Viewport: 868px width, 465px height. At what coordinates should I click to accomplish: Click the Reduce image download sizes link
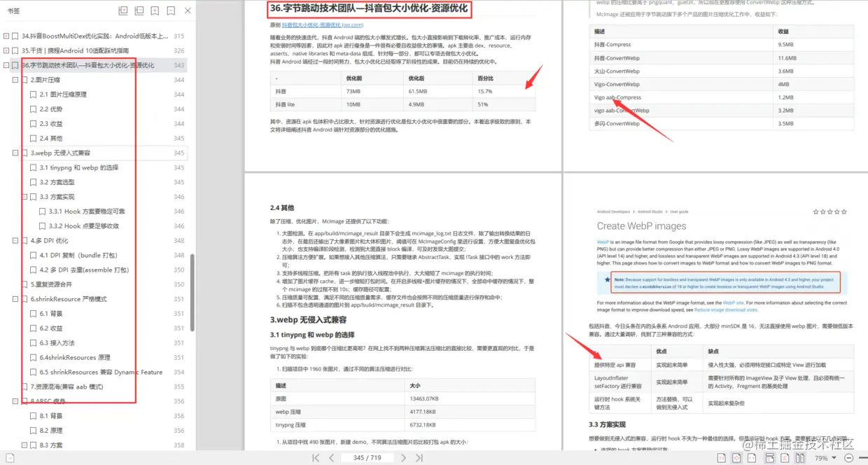(726, 309)
